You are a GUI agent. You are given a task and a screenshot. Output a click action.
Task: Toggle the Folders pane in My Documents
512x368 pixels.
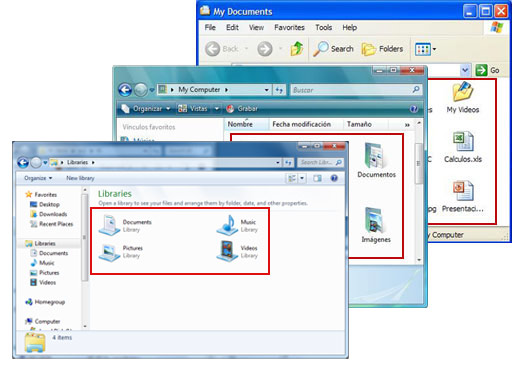[383, 49]
